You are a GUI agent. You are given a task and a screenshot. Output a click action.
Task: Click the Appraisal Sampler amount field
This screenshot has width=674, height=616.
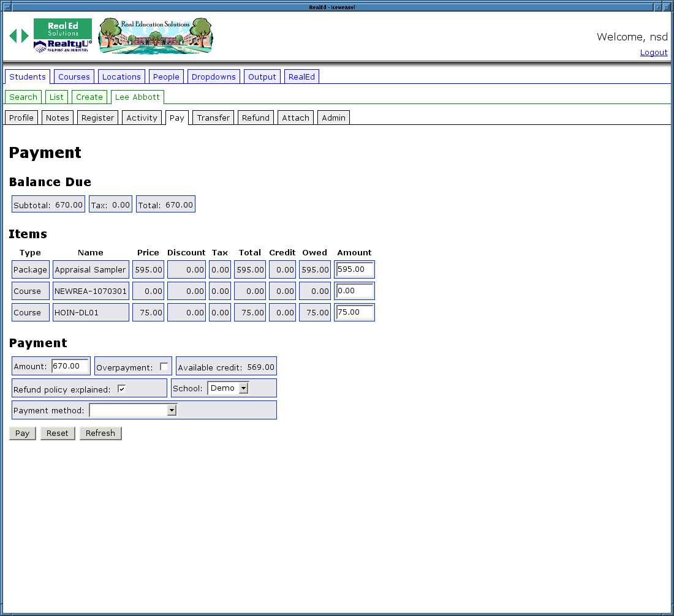click(x=354, y=269)
